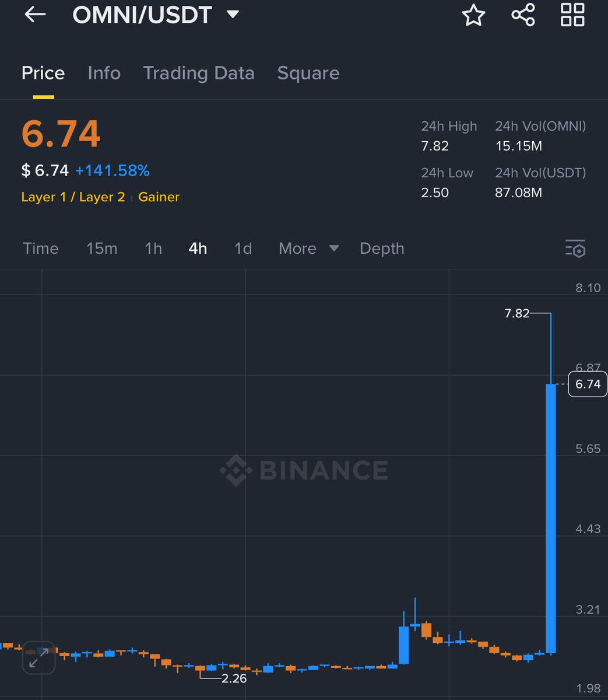This screenshot has width=608, height=700.
Task: Select the 1h chart interval
Action: pyautogui.click(x=153, y=249)
